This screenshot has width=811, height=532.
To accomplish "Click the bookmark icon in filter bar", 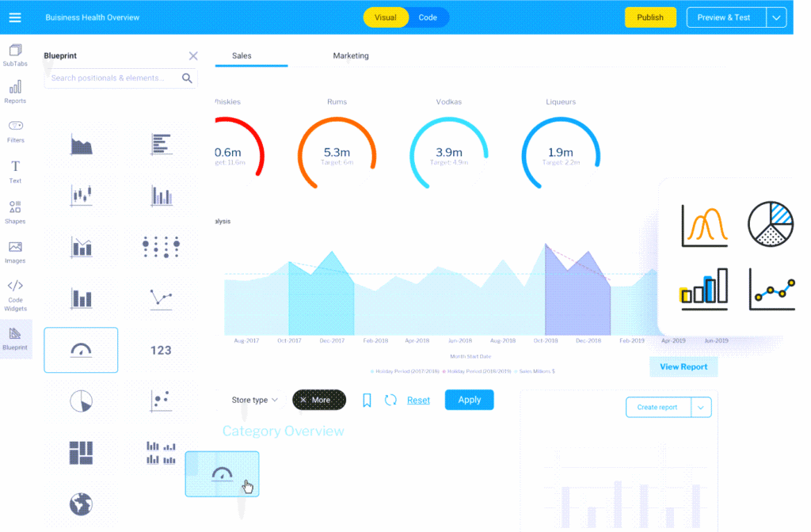I will (367, 400).
